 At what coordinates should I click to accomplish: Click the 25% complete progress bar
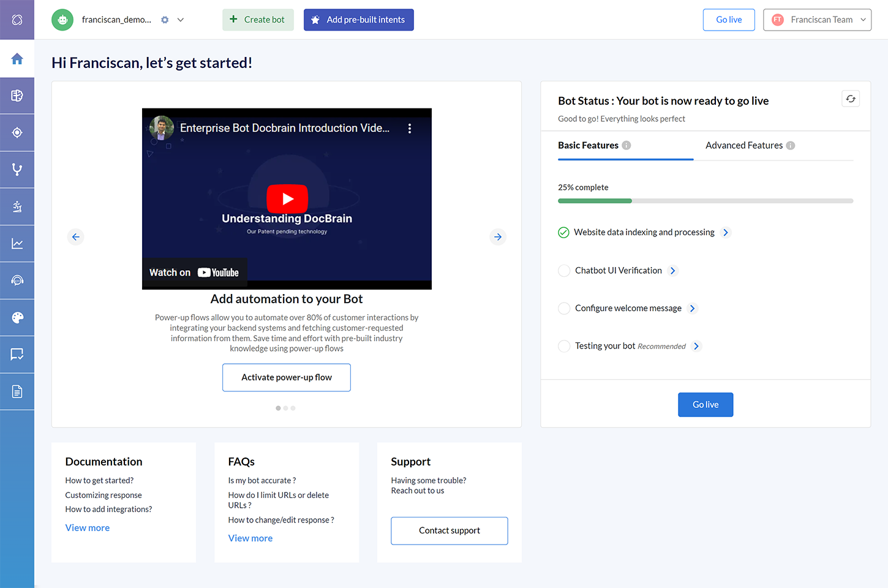coord(706,201)
